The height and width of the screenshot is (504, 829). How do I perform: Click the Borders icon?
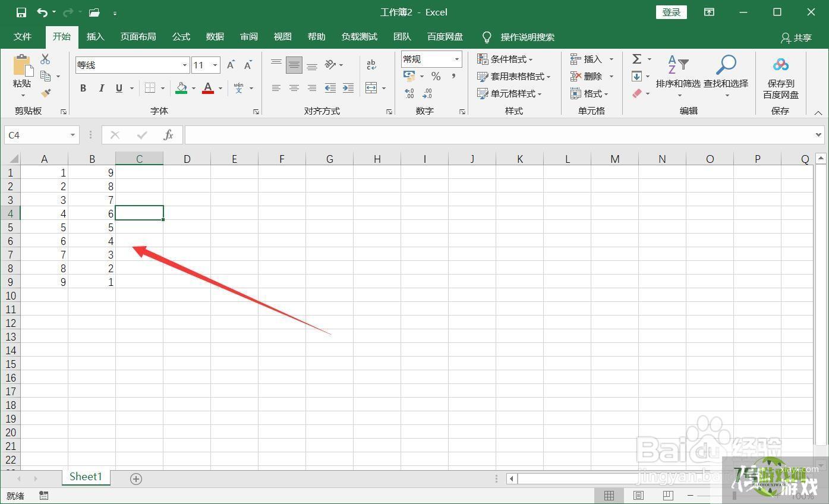(150, 88)
